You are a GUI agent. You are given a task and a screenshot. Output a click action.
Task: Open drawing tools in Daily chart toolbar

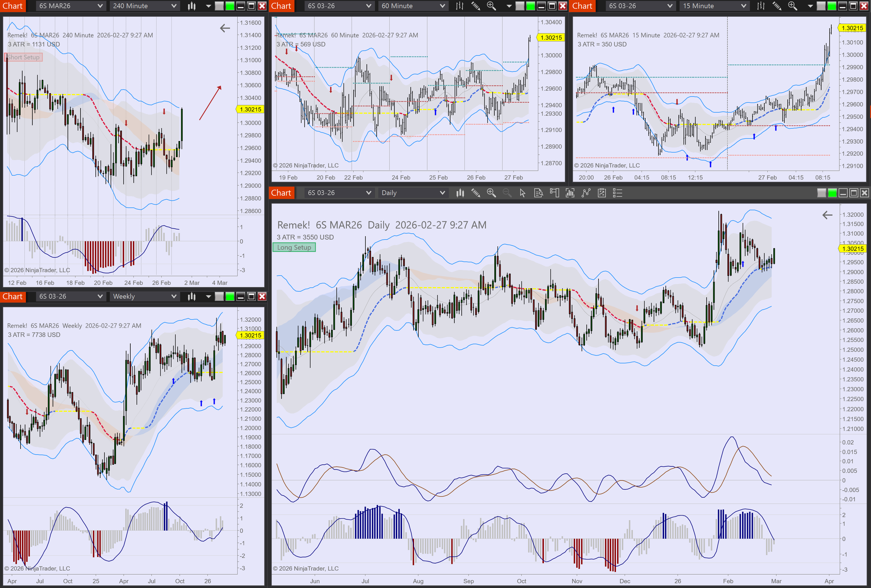point(476,193)
